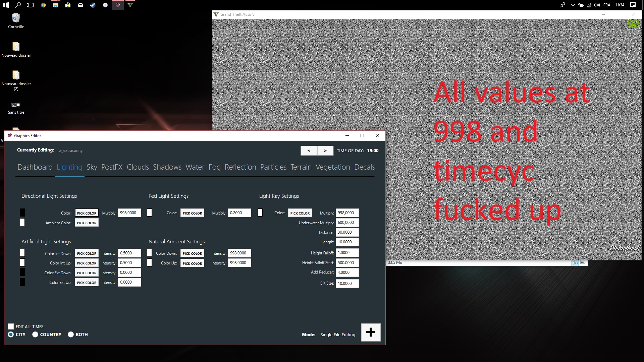Select the Both radio button
The width and height of the screenshot is (644, 362).
click(x=71, y=335)
